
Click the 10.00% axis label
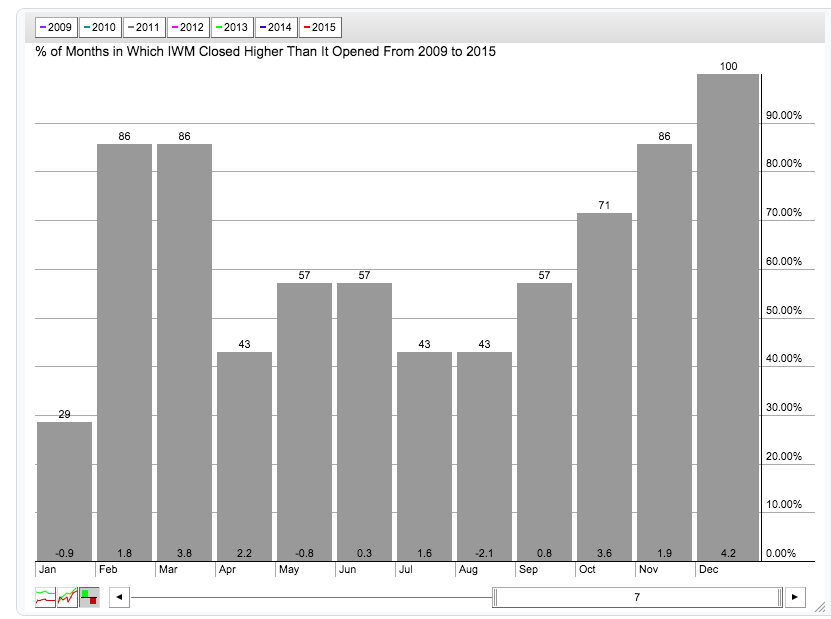click(x=784, y=504)
